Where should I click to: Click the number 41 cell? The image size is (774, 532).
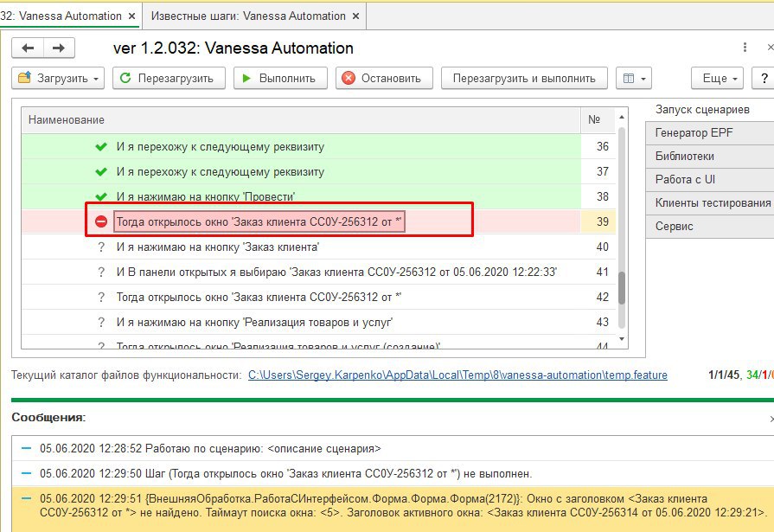tap(598, 272)
